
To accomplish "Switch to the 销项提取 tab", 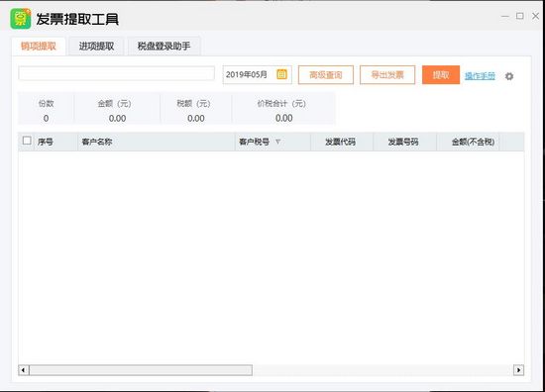I will coord(39,47).
